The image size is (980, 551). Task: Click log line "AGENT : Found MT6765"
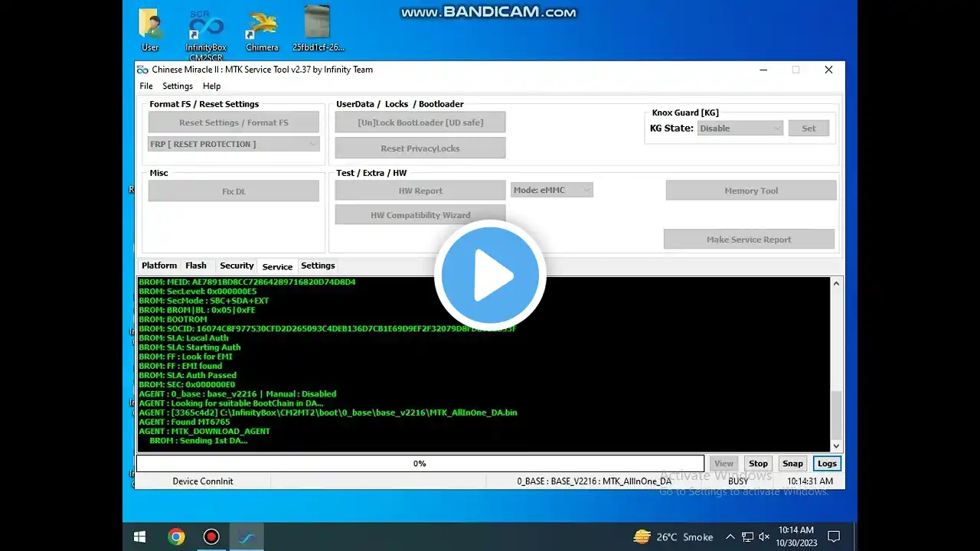coord(185,422)
